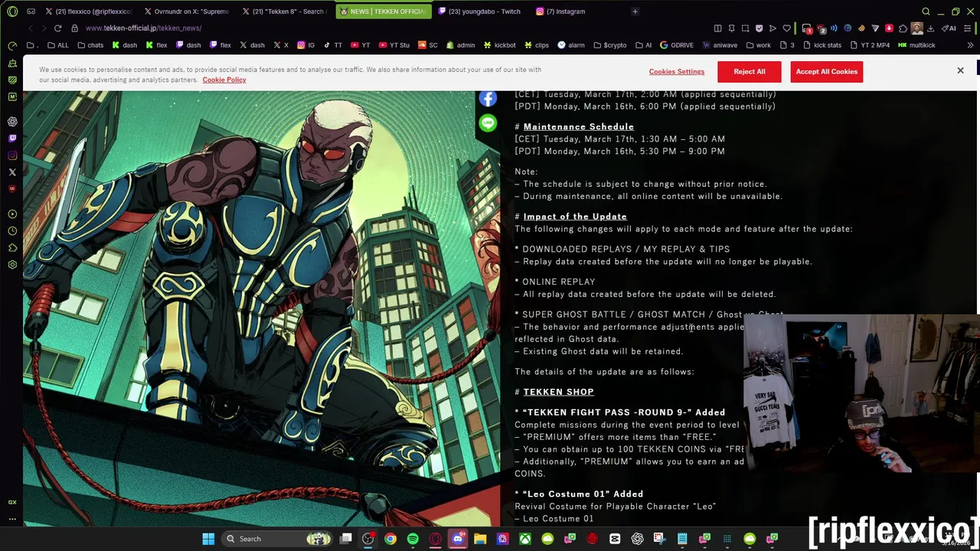Viewport: 980px width, 551px height.
Task: Click "DOWNLOADED REPLAYS / MY REPLAY & TIPS" text
Action: (626, 249)
